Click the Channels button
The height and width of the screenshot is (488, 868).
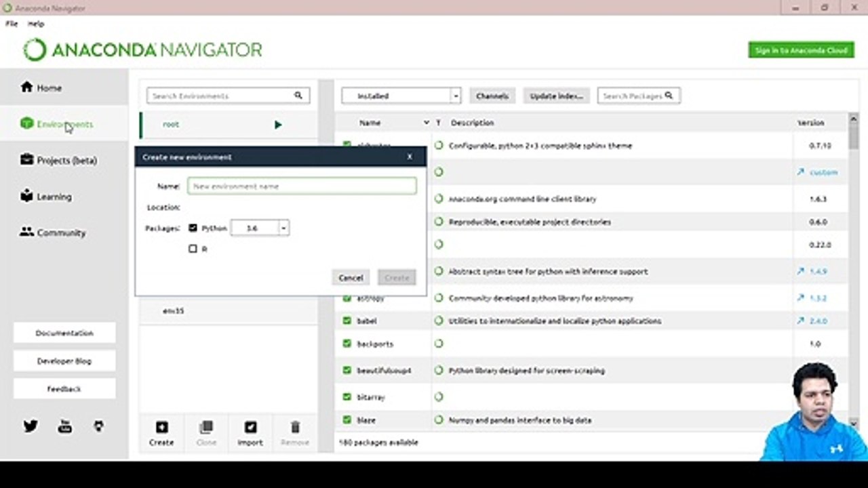[x=492, y=96]
